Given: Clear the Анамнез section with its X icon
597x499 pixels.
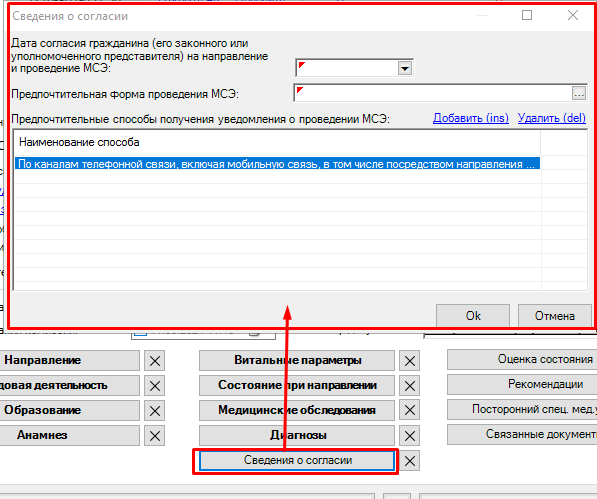Looking at the screenshot, I should [155, 436].
